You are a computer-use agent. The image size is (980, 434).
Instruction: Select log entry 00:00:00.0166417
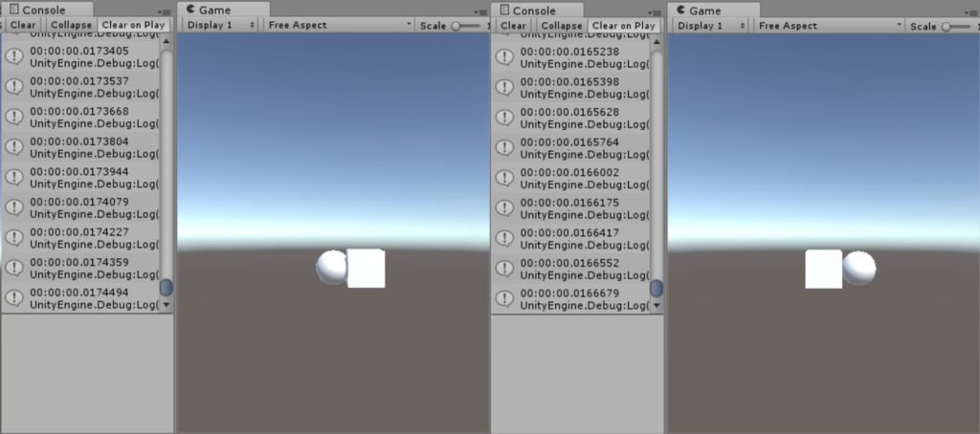click(x=570, y=238)
